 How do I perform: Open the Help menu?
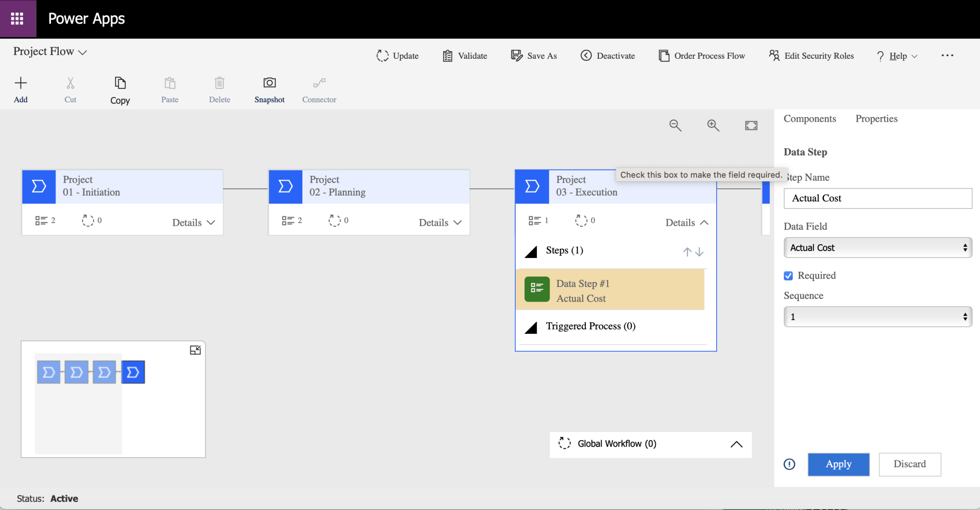(897, 56)
